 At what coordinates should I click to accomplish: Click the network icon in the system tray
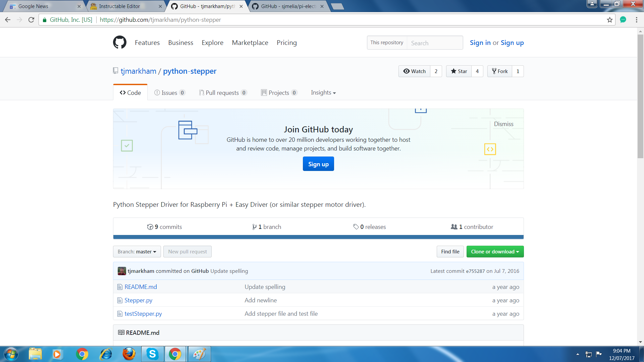pyautogui.click(x=588, y=354)
